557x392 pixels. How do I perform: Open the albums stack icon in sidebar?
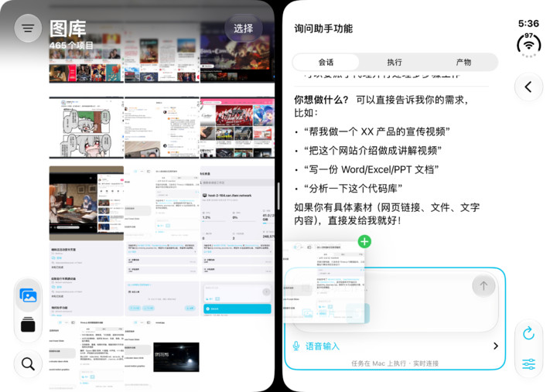click(x=28, y=324)
